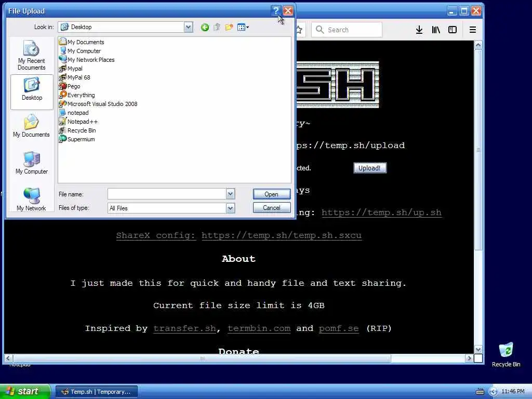Open the browser Library icon
532x399 pixels.
click(436, 30)
